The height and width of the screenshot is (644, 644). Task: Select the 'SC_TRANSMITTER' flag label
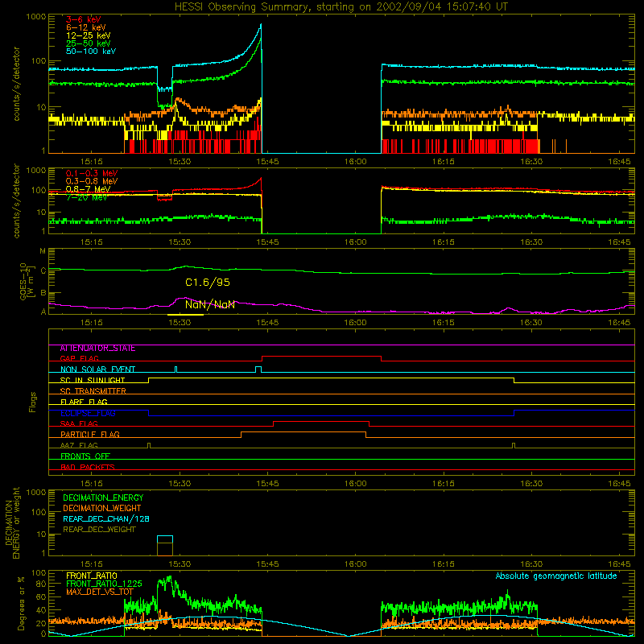[x=93, y=391]
